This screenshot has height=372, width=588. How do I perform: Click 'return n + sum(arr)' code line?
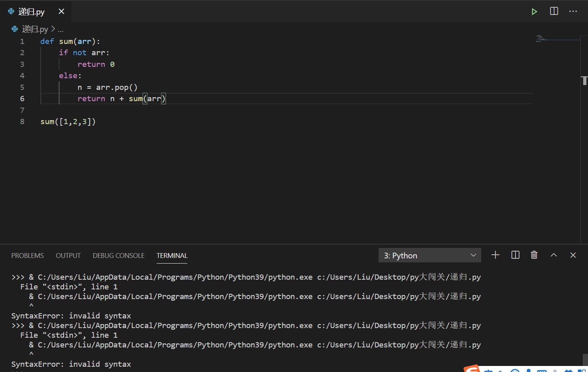(122, 99)
